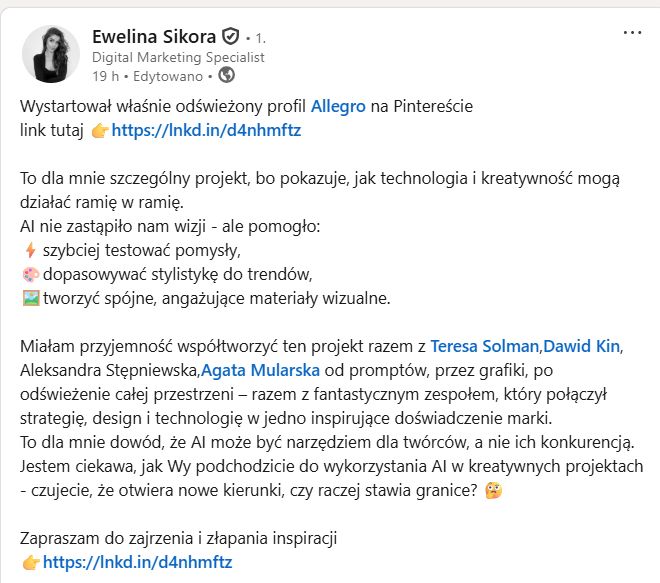Open the three-dot post options menu
The height and width of the screenshot is (583, 660).
pyautogui.click(x=632, y=33)
